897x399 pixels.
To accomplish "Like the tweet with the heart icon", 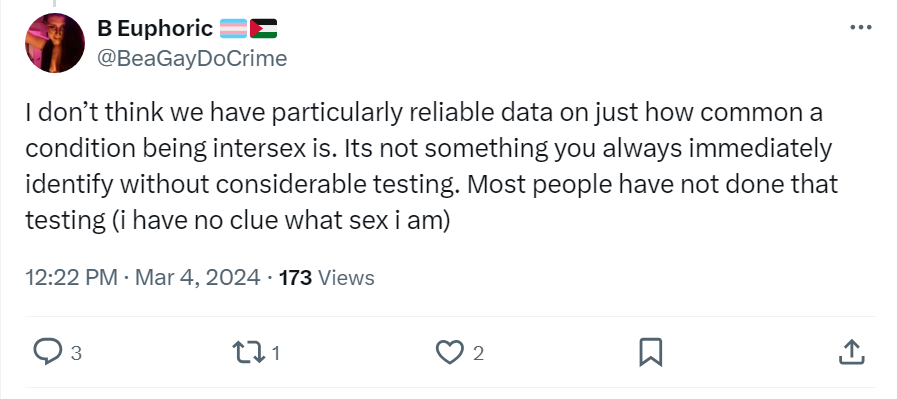I will tap(450, 352).
